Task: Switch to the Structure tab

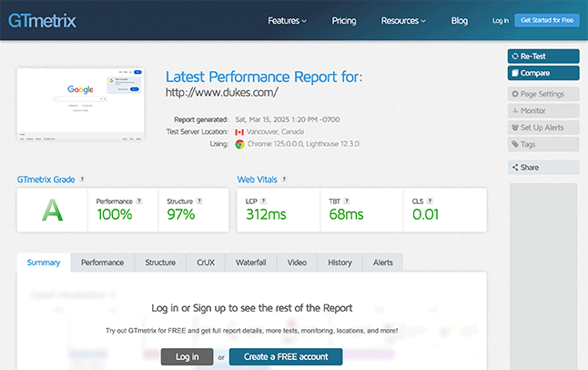Action: coord(160,262)
